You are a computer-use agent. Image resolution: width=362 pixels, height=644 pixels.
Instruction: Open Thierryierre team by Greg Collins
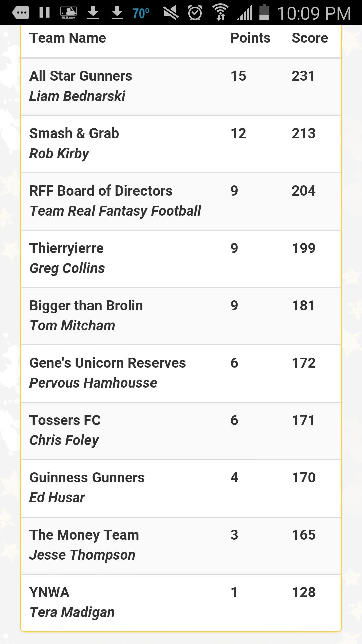pyautogui.click(x=181, y=259)
